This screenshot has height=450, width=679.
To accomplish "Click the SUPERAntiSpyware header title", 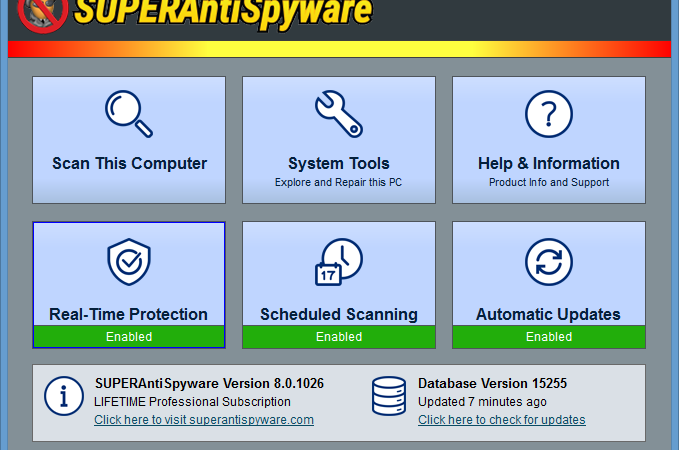I will coord(223,13).
